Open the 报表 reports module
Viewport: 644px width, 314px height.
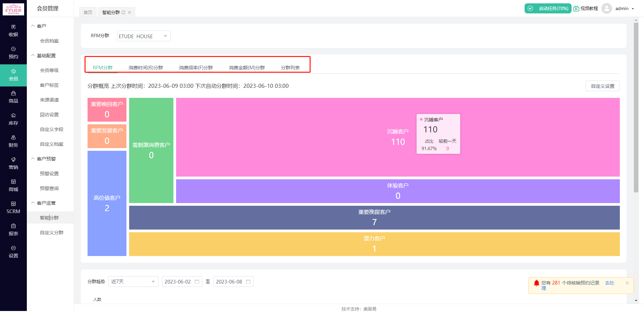pyautogui.click(x=13, y=230)
